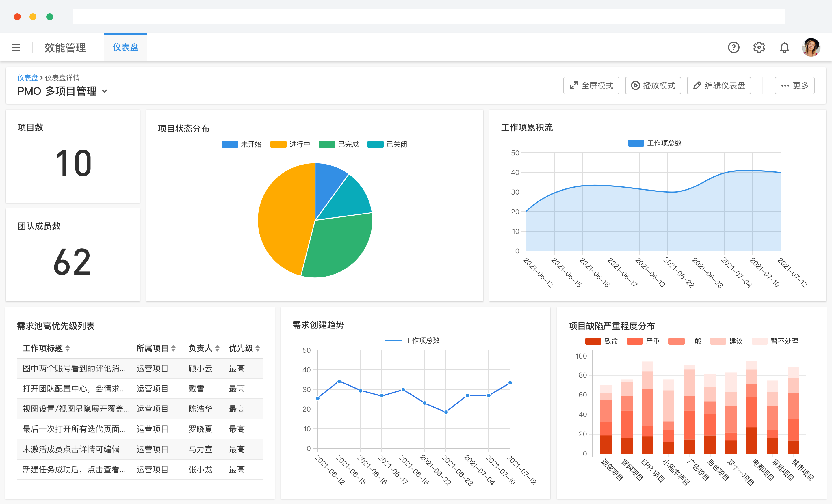Sort table by 优先级 column arrows
Viewport: 832px width, 504px height.
click(x=258, y=348)
